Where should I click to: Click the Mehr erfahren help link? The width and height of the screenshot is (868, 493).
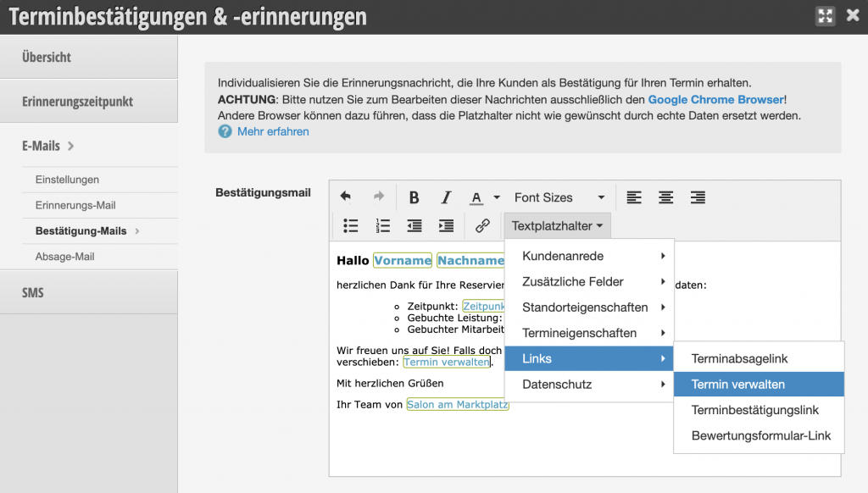coord(273,131)
